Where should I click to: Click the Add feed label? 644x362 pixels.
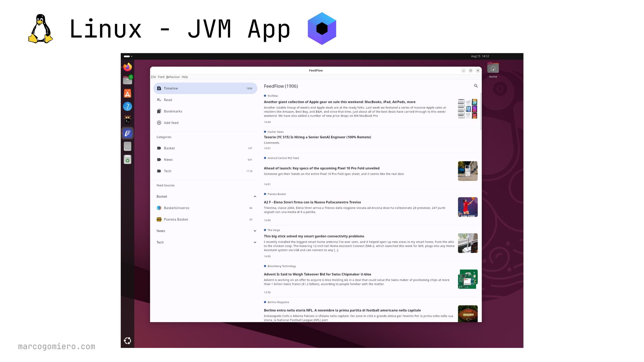[x=171, y=123]
